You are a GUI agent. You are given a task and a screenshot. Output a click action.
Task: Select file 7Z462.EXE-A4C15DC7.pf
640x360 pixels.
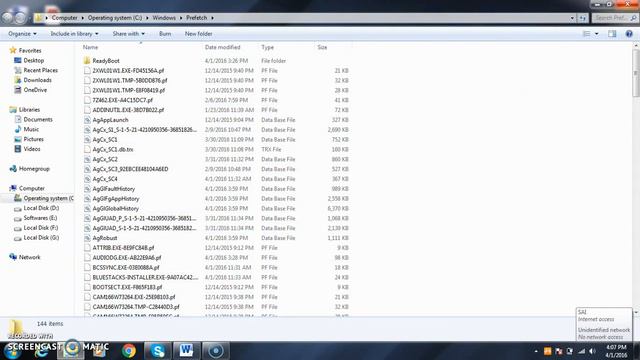122,100
